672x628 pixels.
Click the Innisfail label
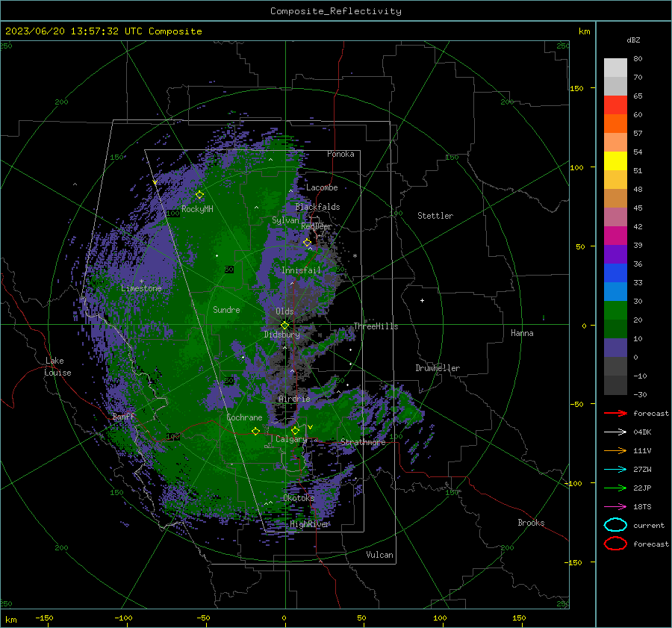pyautogui.click(x=301, y=270)
